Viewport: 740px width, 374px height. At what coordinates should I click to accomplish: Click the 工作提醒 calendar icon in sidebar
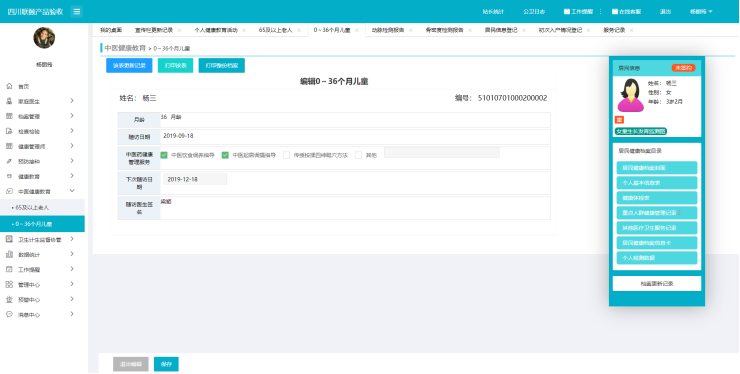(9, 270)
